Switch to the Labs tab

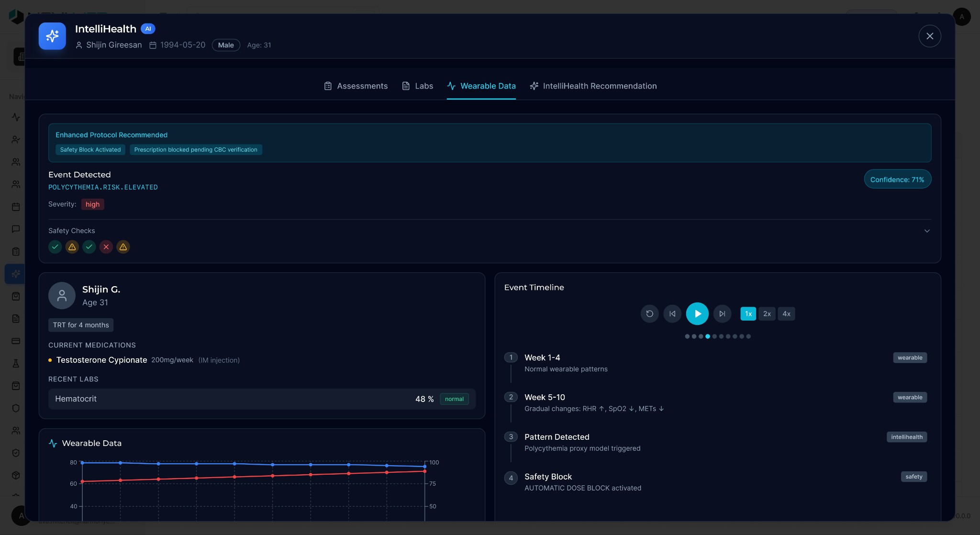[417, 86]
